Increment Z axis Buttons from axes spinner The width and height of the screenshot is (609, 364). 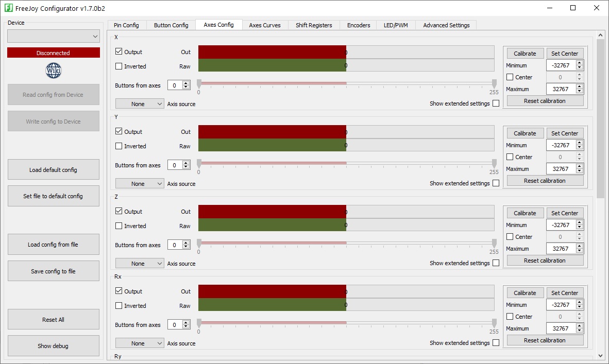coord(186,243)
